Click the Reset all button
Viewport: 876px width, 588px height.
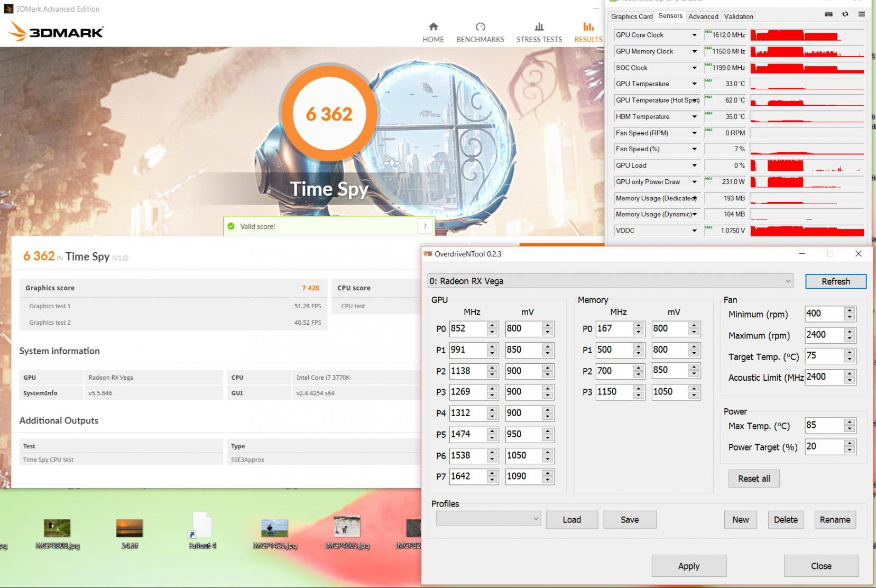coord(754,479)
